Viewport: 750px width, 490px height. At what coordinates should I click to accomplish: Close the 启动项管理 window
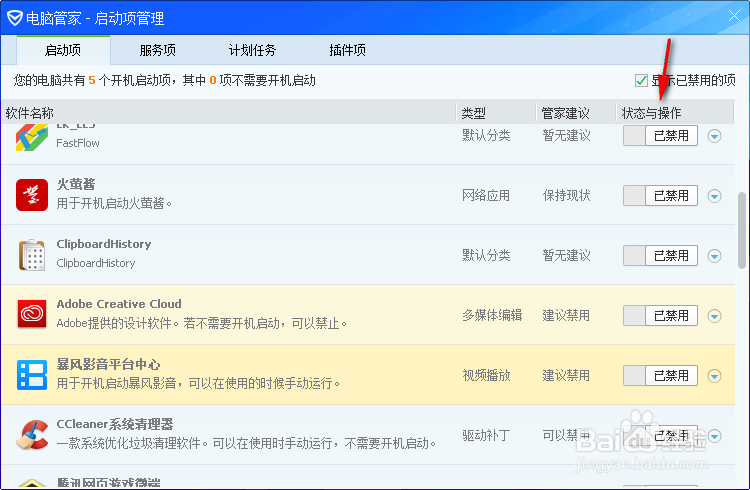tap(734, 16)
